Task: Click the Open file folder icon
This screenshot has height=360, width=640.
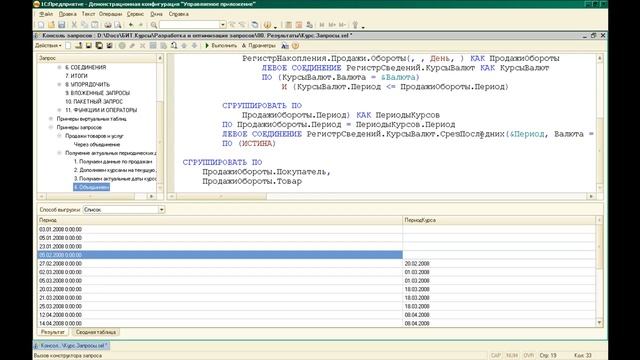Action: click(x=51, y=25)
